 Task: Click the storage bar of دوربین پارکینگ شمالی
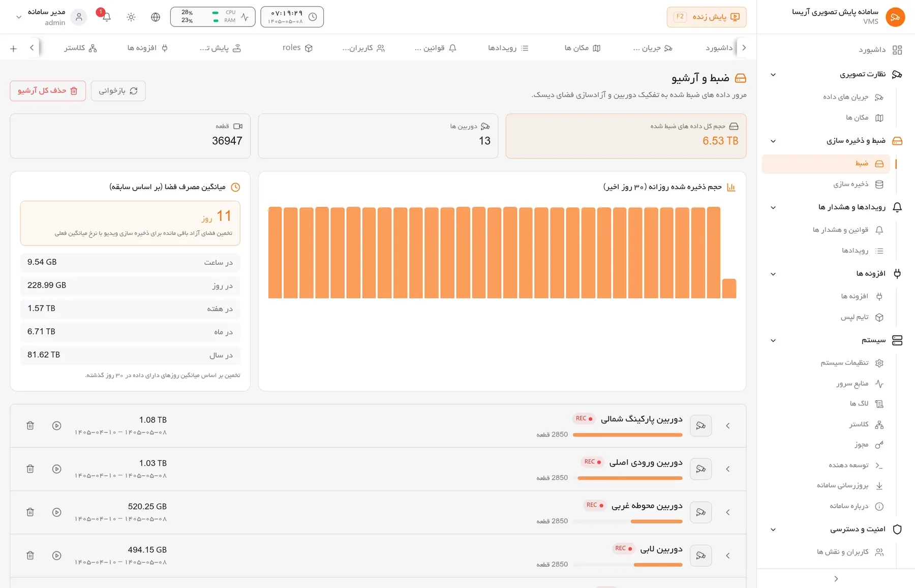tap(627, 435)
